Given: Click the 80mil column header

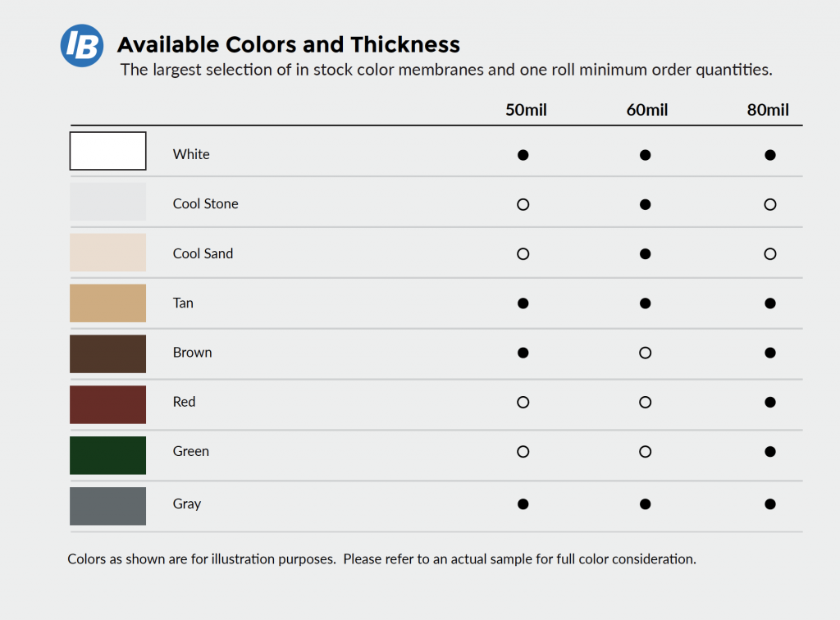Looking at the screenshot, I should (768, 110).
